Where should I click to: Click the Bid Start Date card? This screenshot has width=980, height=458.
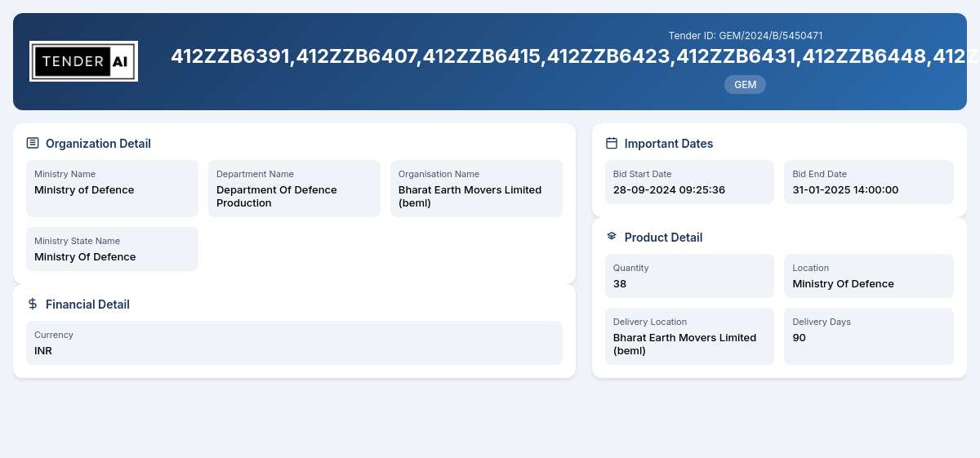[x=689, y=182]
